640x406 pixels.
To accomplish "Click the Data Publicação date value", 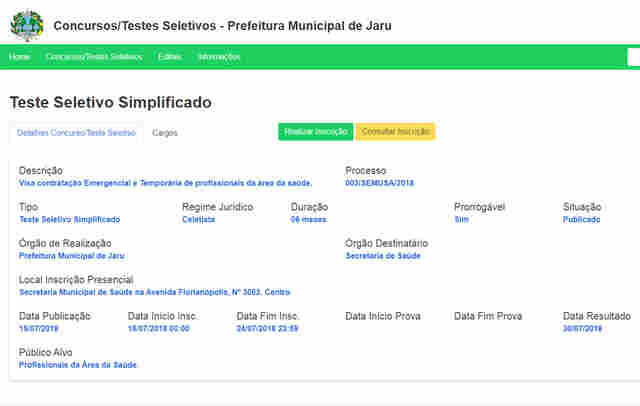I will click(38, 328).
